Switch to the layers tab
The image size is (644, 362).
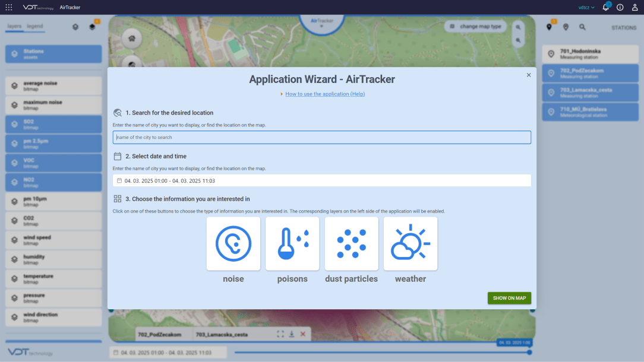pyautogui.click(x=14, y=26)
